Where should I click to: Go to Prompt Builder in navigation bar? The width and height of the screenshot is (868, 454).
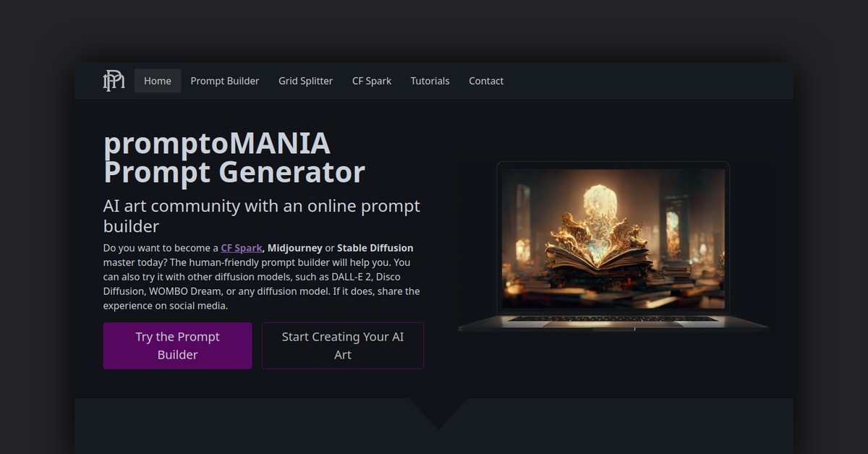[225, 81]
